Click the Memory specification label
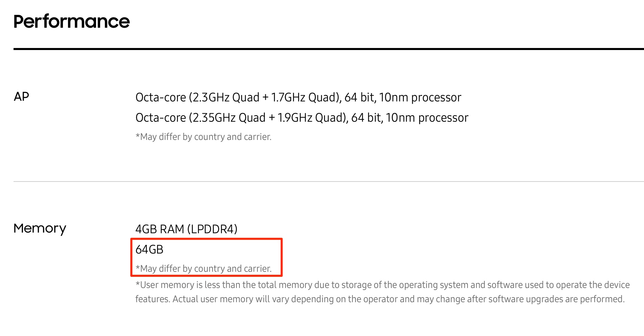Image resolution: width=644 pixels, height=336 pixels. pos(40,229)
